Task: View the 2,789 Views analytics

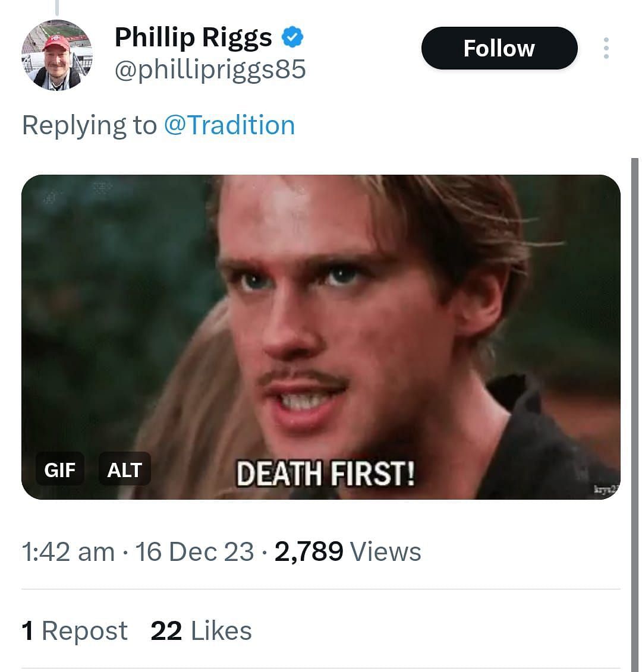Action: [348, 552]
